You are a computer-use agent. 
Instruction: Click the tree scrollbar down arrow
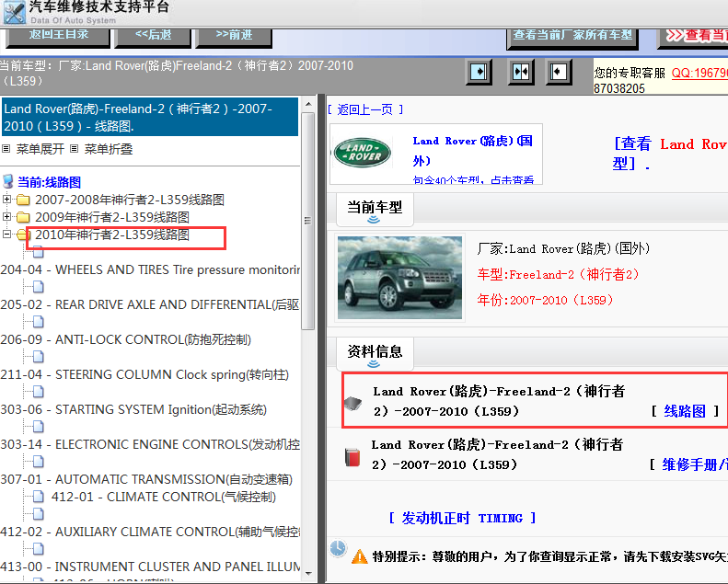point(308,574)
